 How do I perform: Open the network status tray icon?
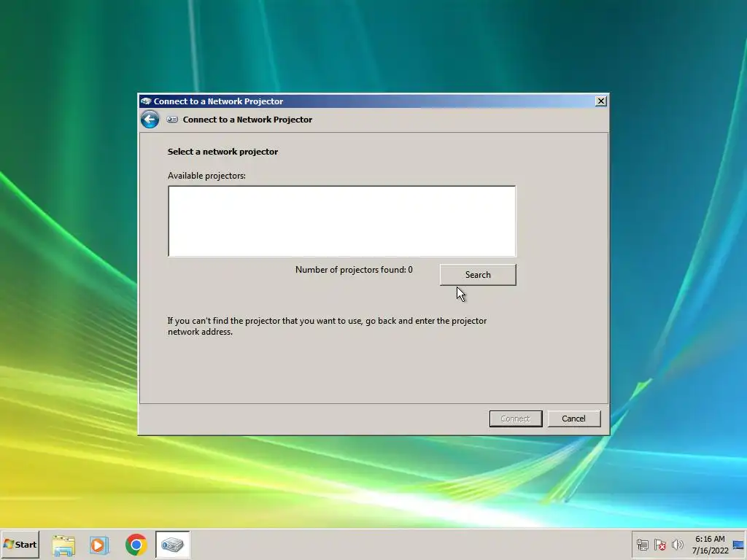click(x=642, y=545)
